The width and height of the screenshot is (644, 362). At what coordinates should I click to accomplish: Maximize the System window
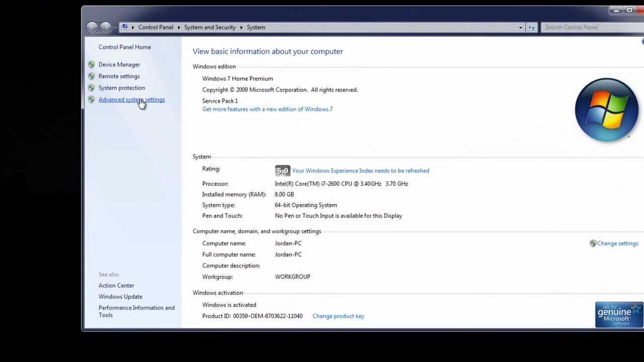[629, 10]
